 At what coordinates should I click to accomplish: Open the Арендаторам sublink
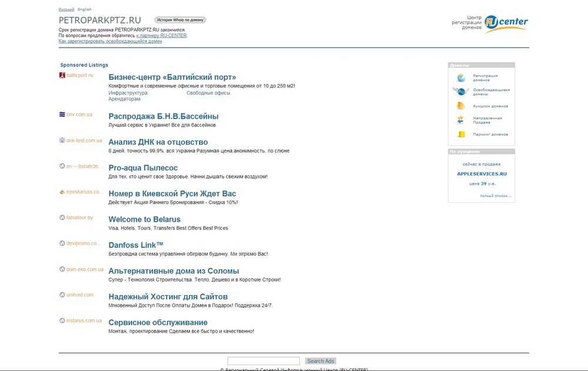coord(125,99)
